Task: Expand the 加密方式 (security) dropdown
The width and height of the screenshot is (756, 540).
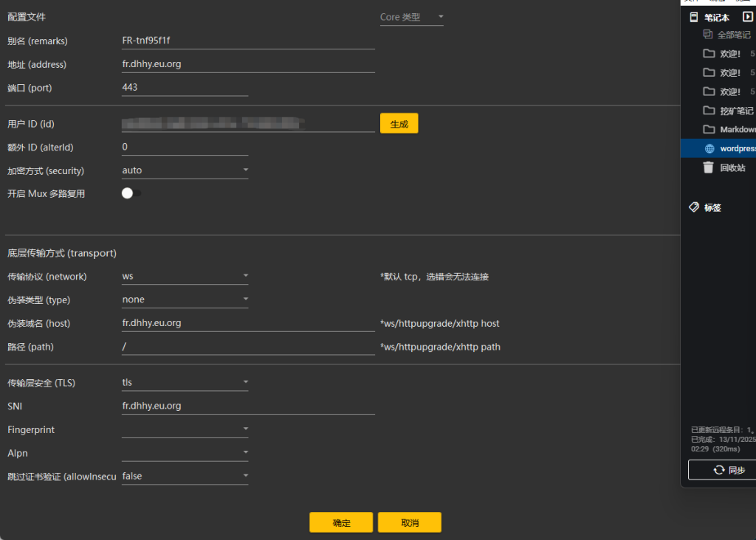Action: [x=185, y=170]
